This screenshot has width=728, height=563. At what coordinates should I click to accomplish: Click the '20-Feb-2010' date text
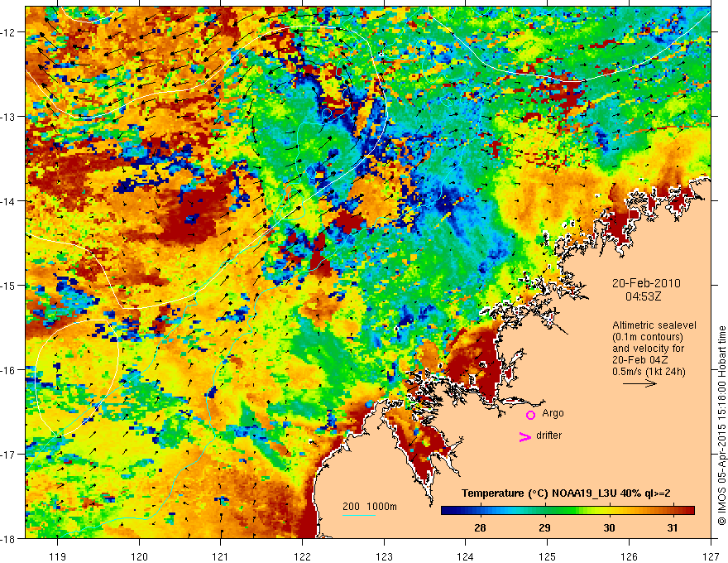tap(646, 283)
